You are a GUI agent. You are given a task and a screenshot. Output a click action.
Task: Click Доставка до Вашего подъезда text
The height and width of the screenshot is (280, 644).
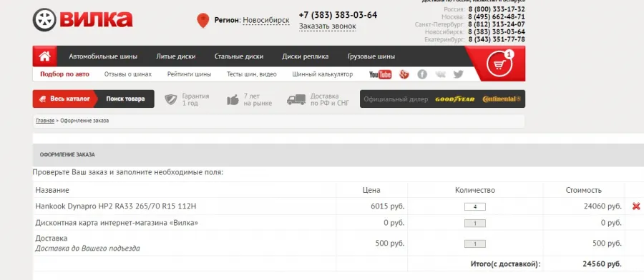87,249
